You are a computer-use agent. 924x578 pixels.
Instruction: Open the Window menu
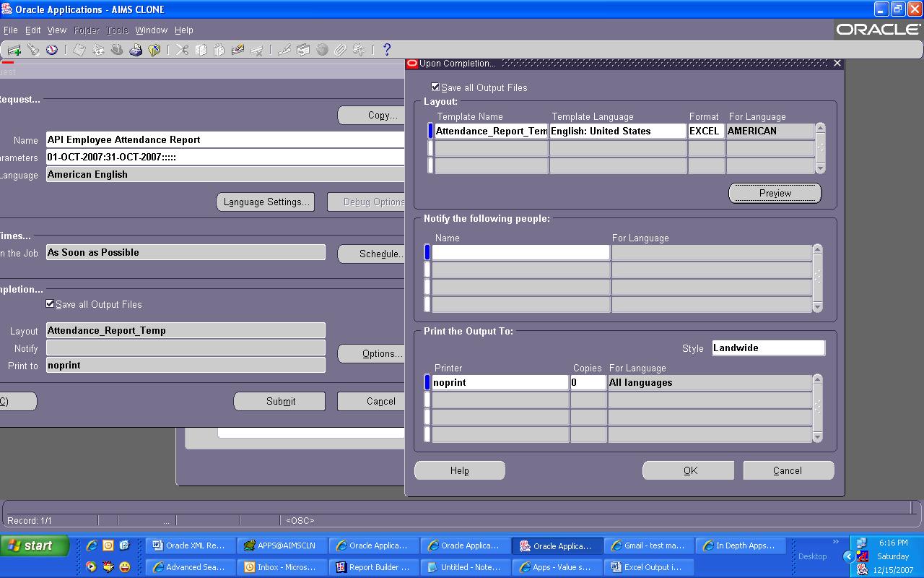[x=152, y=30]
